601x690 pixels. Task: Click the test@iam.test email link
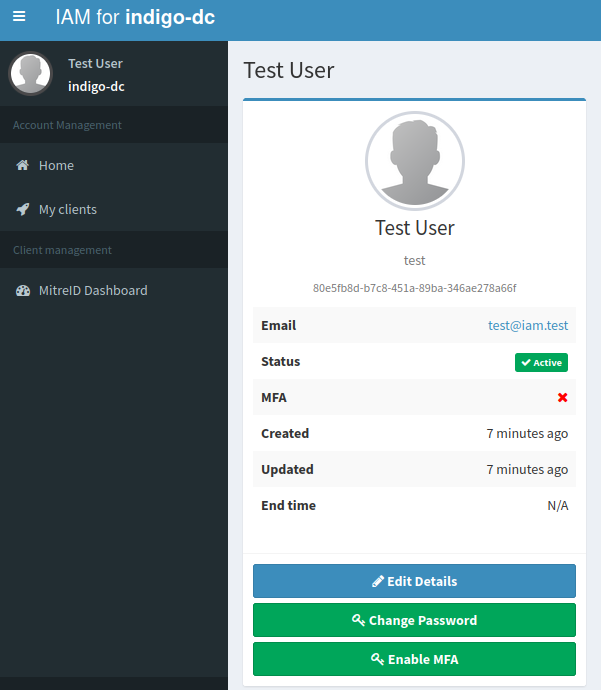tap(527, 326)
